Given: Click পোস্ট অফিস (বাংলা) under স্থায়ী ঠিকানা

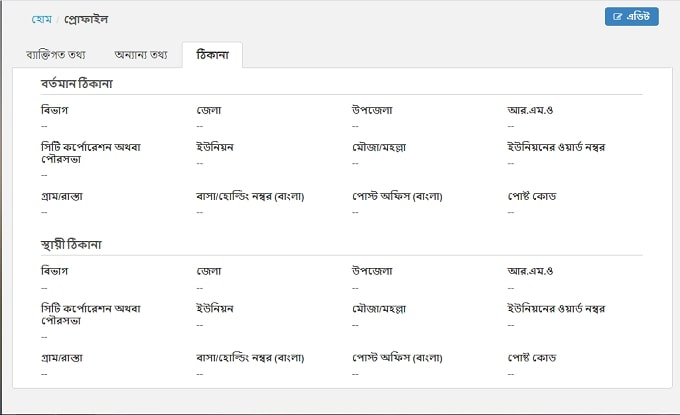Looking at the screenshot, I should point(397,358).
